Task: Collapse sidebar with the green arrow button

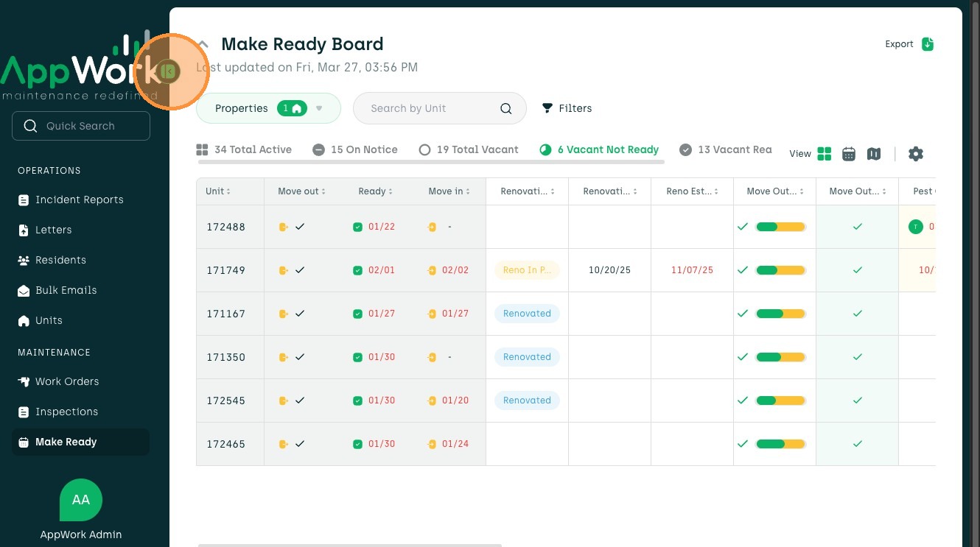Action: click(x=169, y=71)
